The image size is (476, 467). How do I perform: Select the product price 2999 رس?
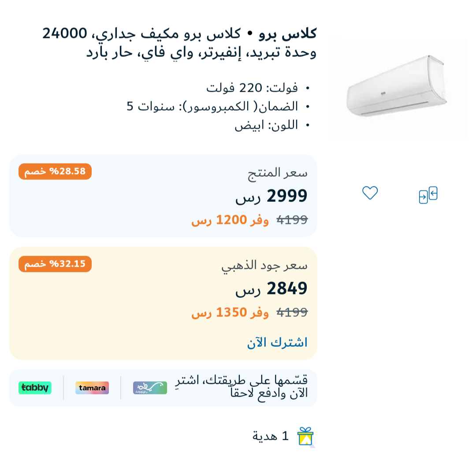click(x=271, y=196)
